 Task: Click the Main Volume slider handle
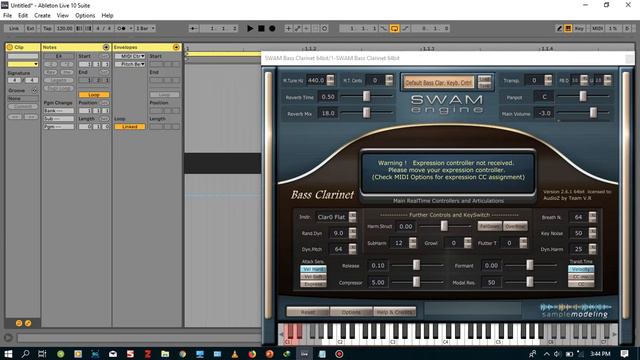(x=593, y=113)
